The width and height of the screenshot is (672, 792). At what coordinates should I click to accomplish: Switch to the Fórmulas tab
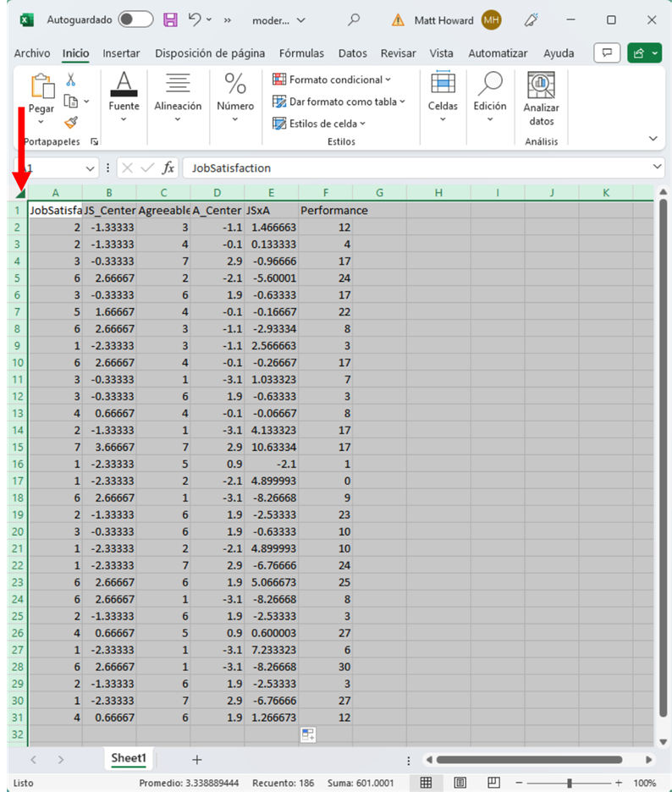click(301, 53)
